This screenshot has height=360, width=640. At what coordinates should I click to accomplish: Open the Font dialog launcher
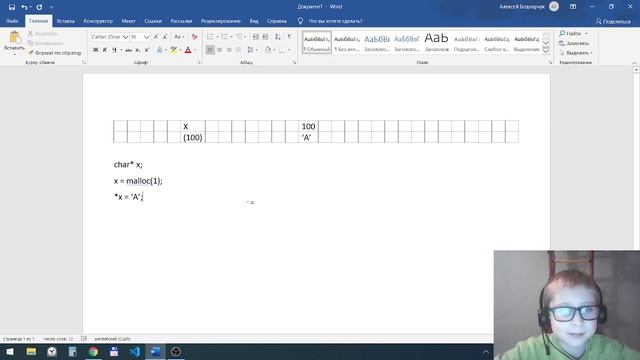pos(199,62)
